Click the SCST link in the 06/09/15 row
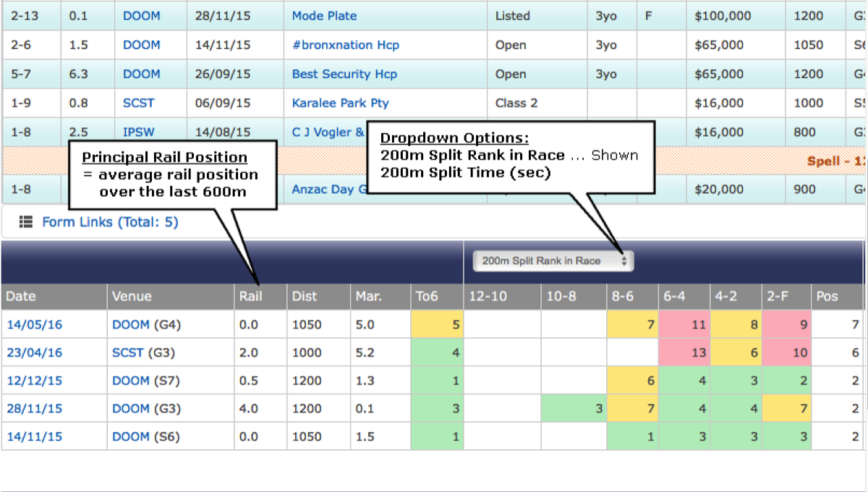This screenshot has height=492, width=868. [x=138, y=103]
